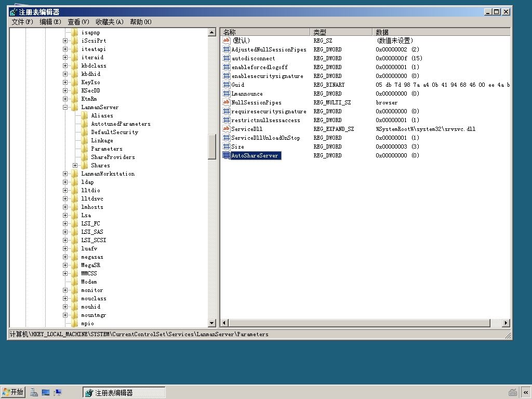Expand the LanmanWorkstation node

[65, 174]
